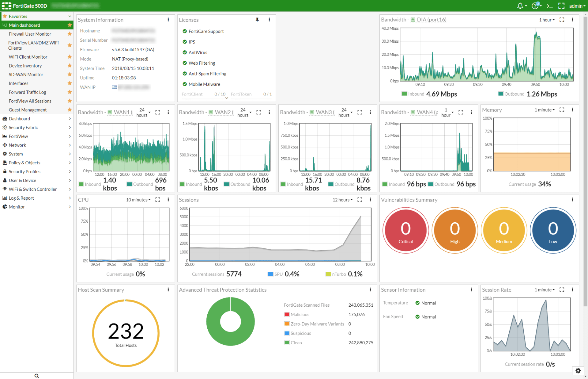Open WiFi Client Monitor
Viewport: 588px width, 379px height.
click(28, 57)
